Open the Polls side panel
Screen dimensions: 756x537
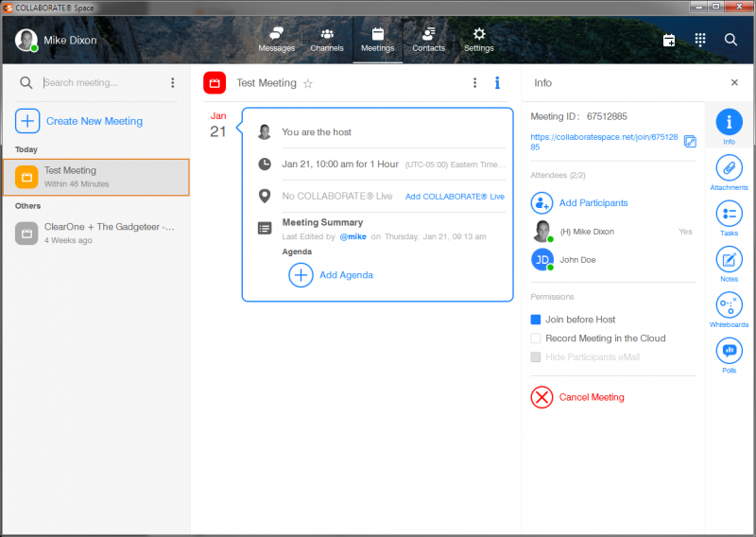pos(729,355)
